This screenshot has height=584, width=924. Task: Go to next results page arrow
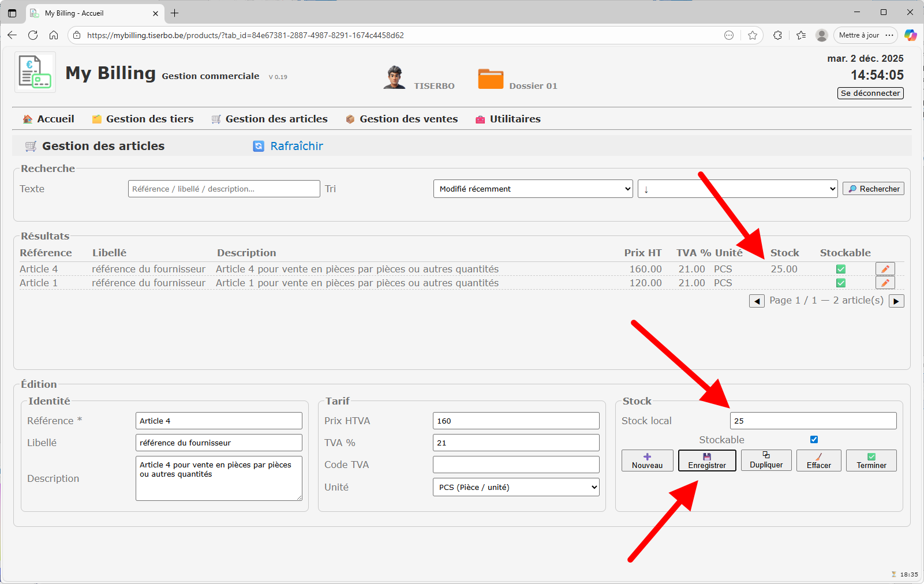tap(896, 301)
